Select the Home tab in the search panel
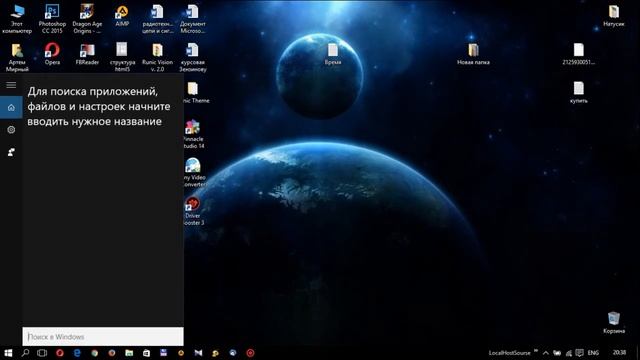 click(x=11, y=107)
